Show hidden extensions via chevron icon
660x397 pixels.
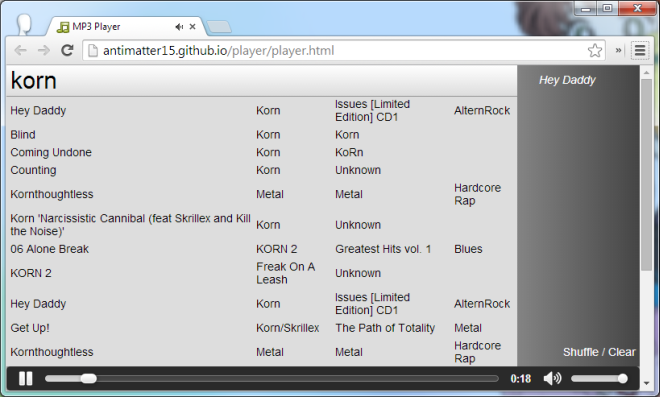click(x=618, y=51)
